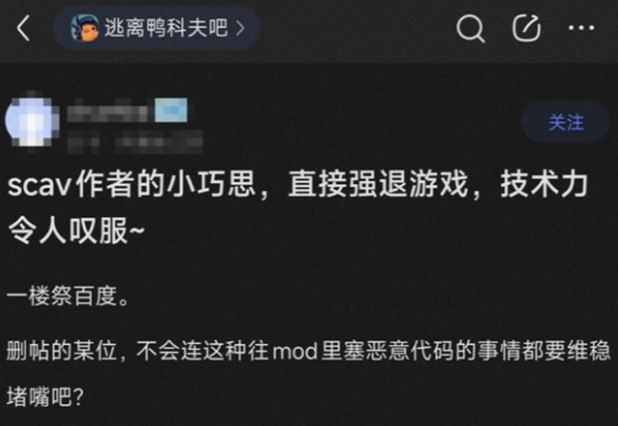Select the post title starting with scav

(298, 206)
